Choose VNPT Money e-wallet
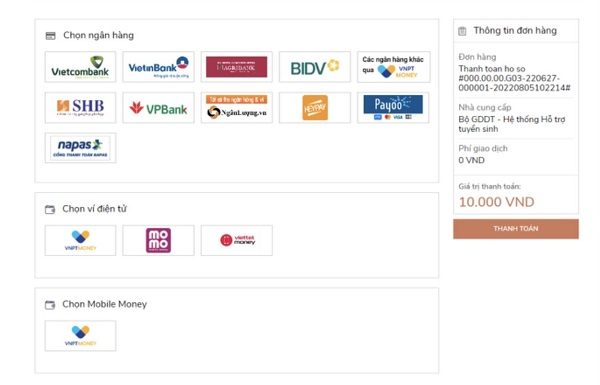This screenshot has width=600, height=385. (x=80, y=240)
